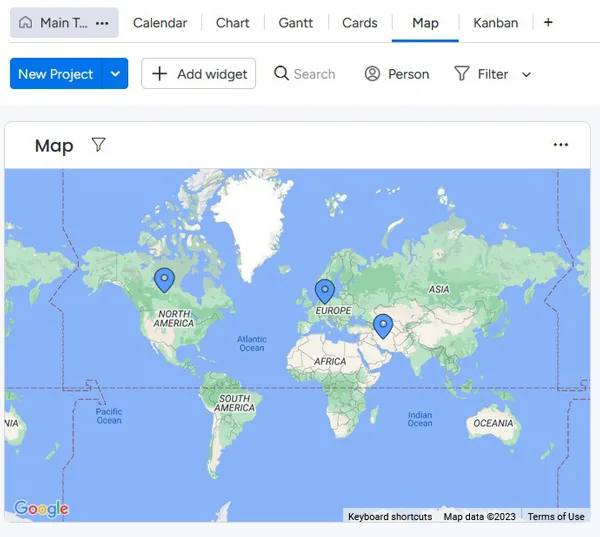Open the Map widget three-dot menu
Viewport: 600px width, 537px height.
pos(561,145)
